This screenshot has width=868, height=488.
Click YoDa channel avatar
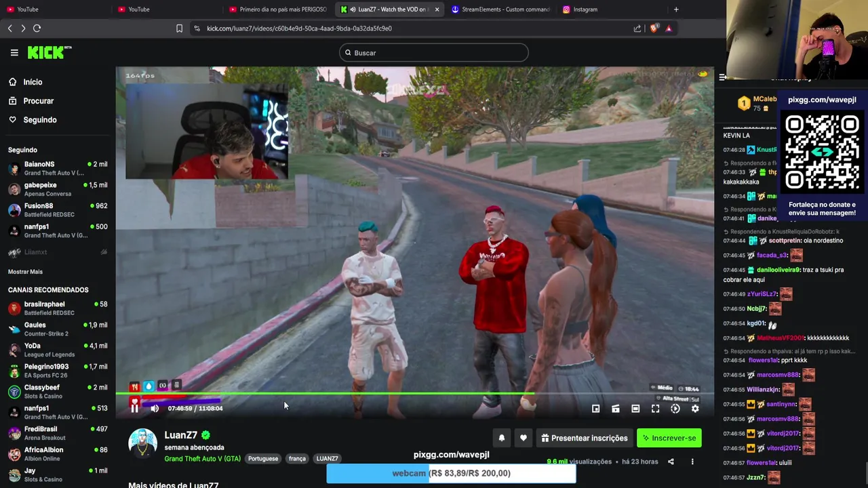click(x=14, y=350)
